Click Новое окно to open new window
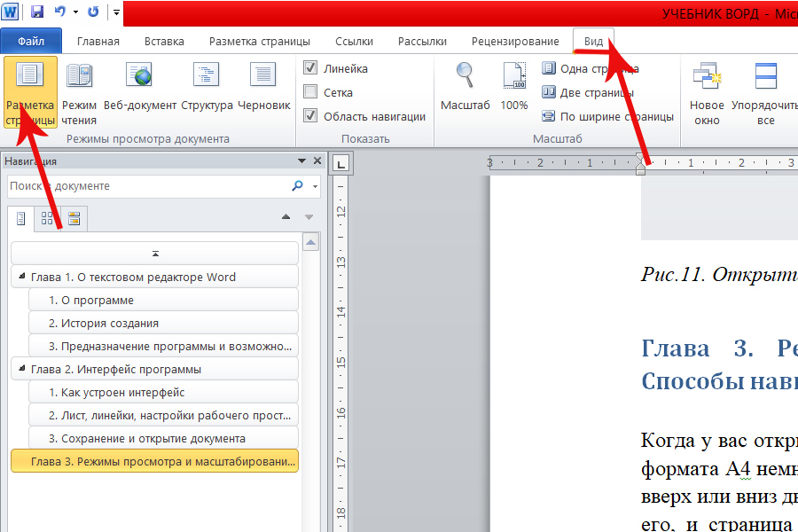The width and height of the screenshot is (798, 532). pos(707,89)
